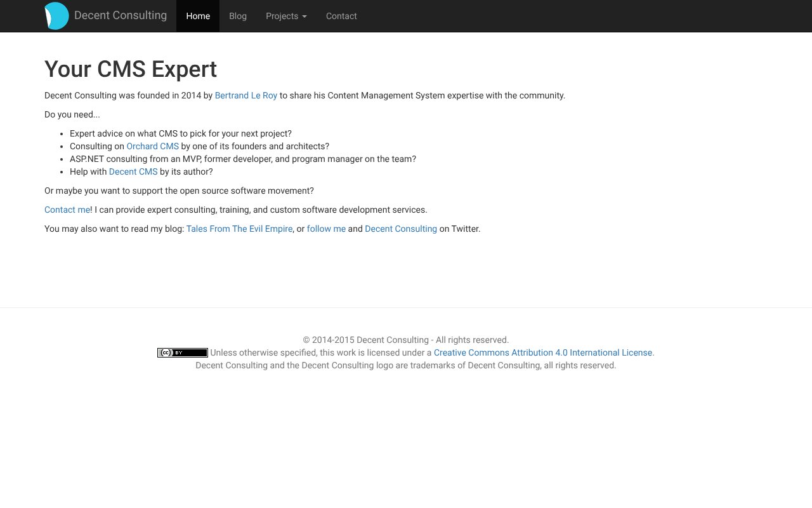Open the Decent CMS link
Image resolution: width=812 pixels, height=508 pixels.
(x=133, y=171)
